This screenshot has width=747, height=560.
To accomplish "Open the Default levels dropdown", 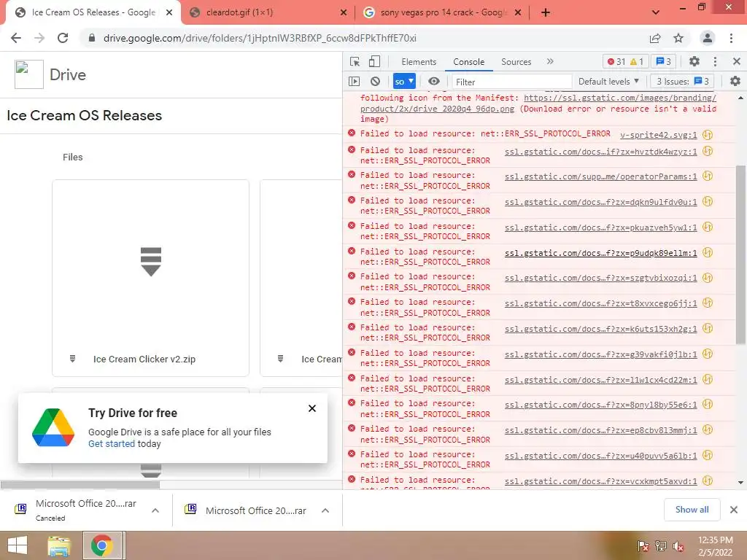I will [x=608, y=82].
